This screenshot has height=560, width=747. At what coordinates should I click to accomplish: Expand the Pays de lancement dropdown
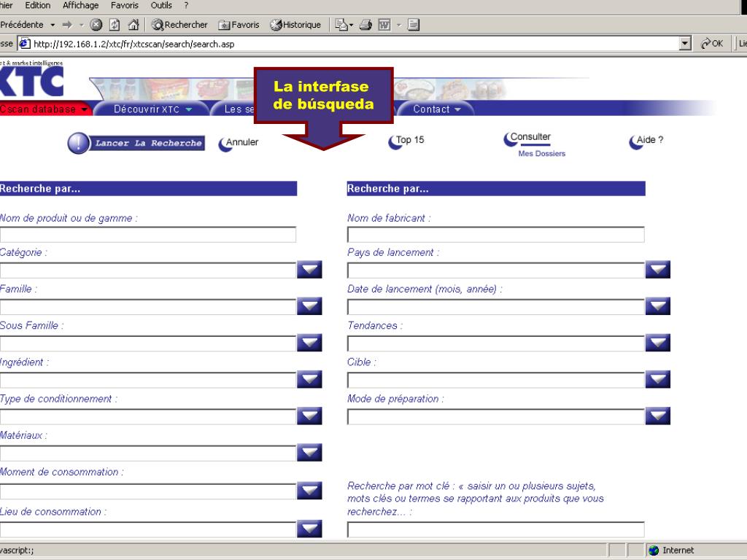657,271
